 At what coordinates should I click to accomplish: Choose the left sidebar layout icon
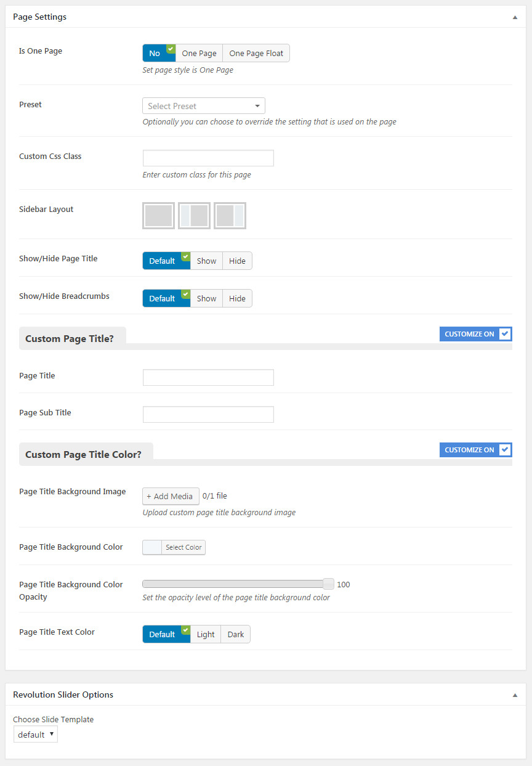(x=194, y=216)
